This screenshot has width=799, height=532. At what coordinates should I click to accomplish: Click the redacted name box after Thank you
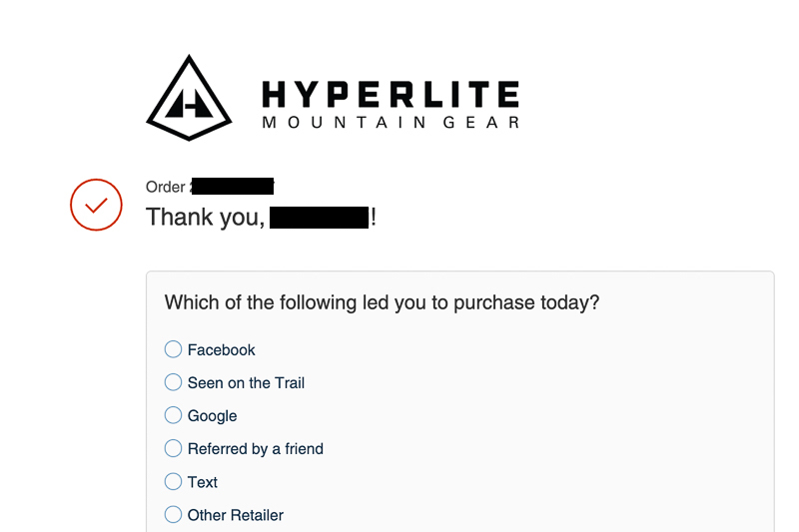(319, 218)
